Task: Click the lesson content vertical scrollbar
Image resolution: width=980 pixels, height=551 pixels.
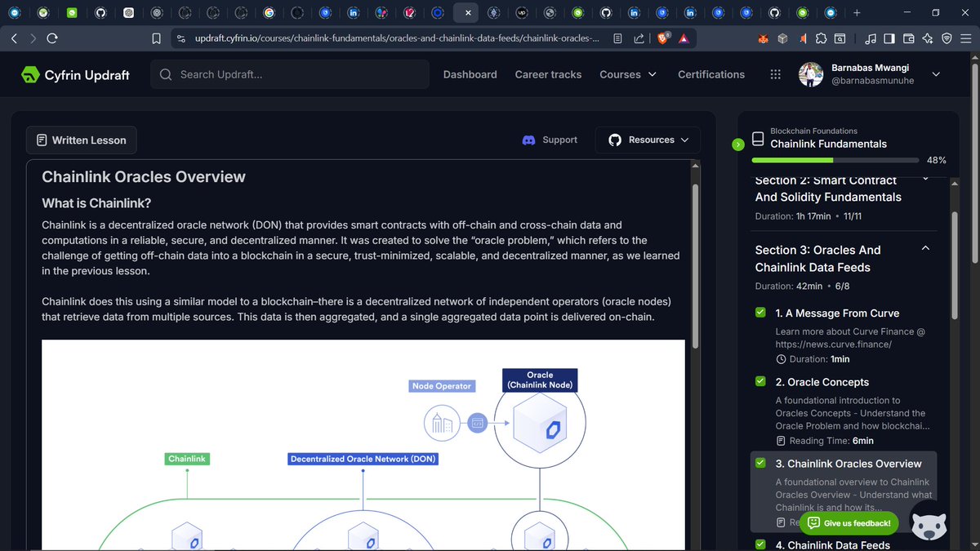Action: pyautogui.click(x=695, y=265)
